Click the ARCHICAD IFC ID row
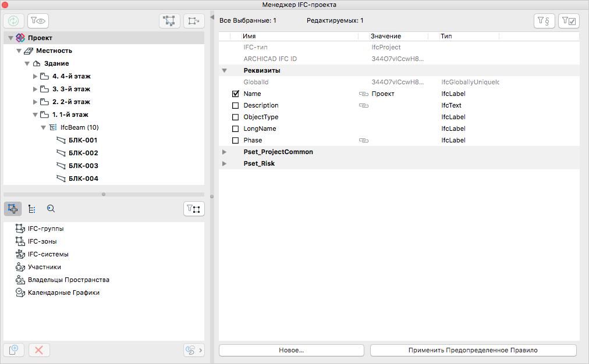 coord(399,59)
